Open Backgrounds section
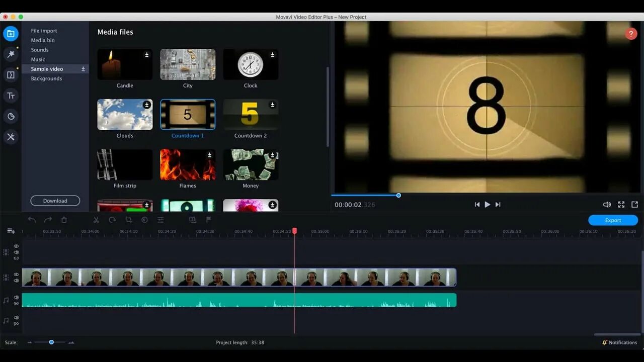Viewport: 644px width, 362px height. (x=46, y=78)
